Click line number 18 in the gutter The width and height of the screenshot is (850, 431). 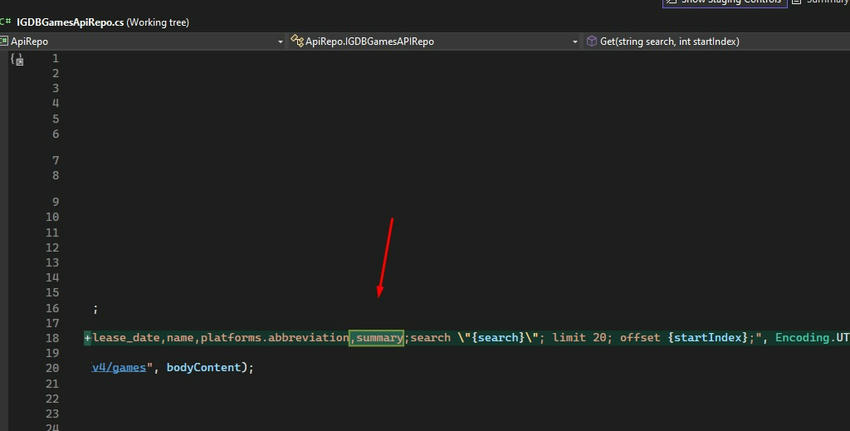(x=53, y=338)
